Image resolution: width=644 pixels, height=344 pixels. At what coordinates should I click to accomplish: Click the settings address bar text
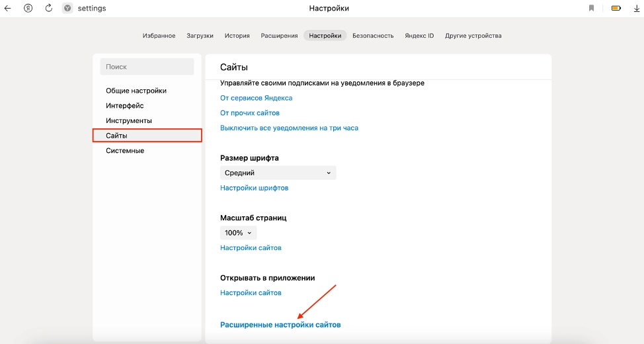click(x=92, y=8)
